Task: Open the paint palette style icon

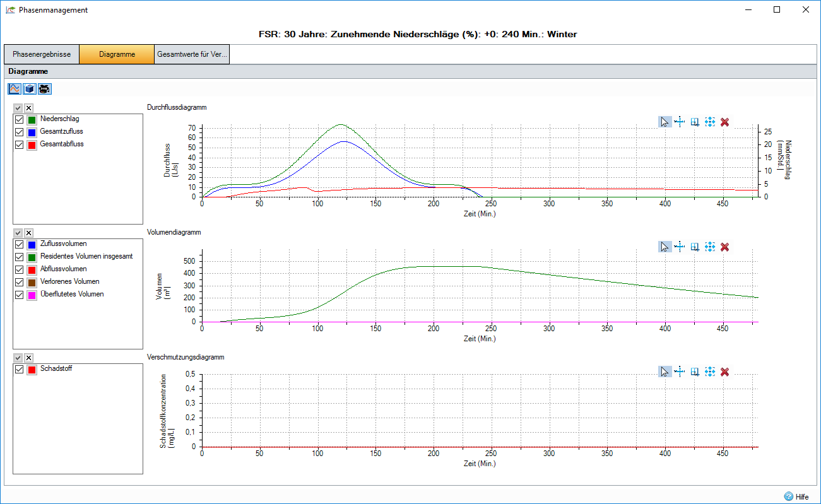Action: (44, 89)
